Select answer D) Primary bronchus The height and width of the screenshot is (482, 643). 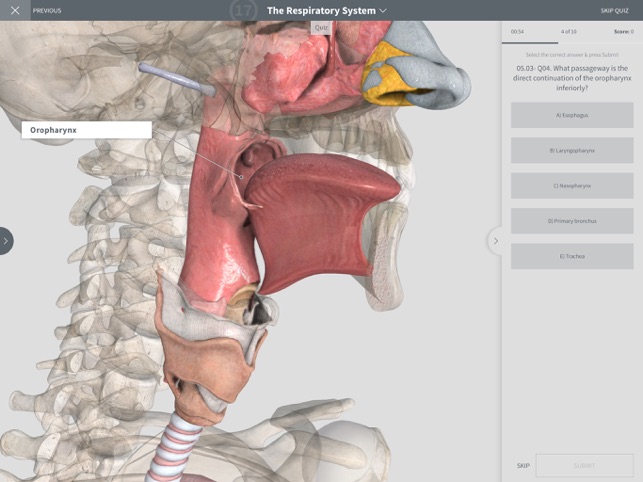coord(572,221)
